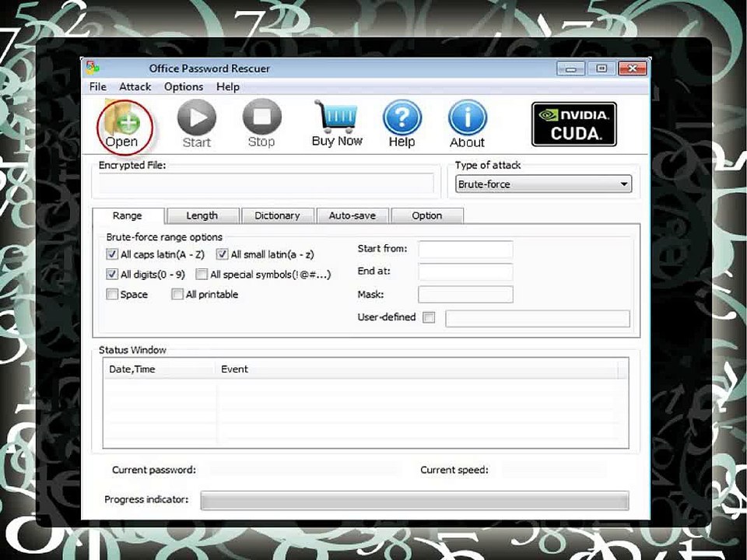
Task: Expand the Type of attack dropdown
Action: (544, 184)
